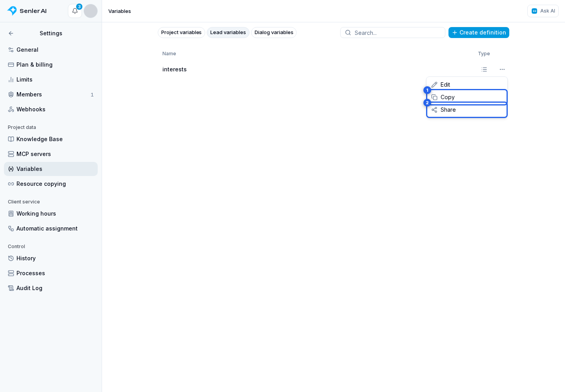Choose Edit from the context menu
565x392 pixels.
[467, 85]
